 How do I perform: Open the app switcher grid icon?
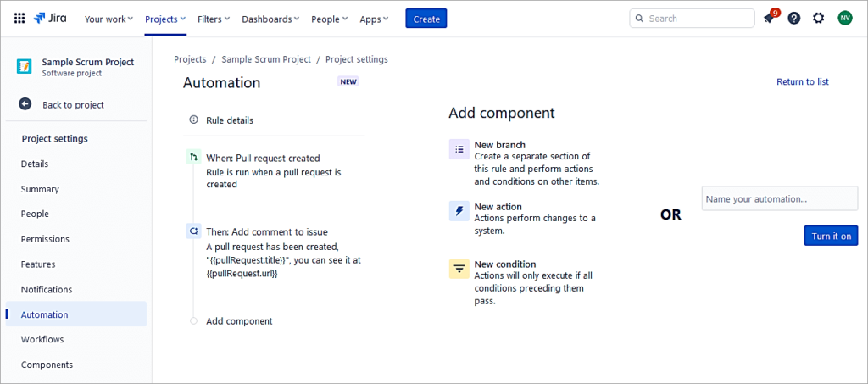click(19, 18)
